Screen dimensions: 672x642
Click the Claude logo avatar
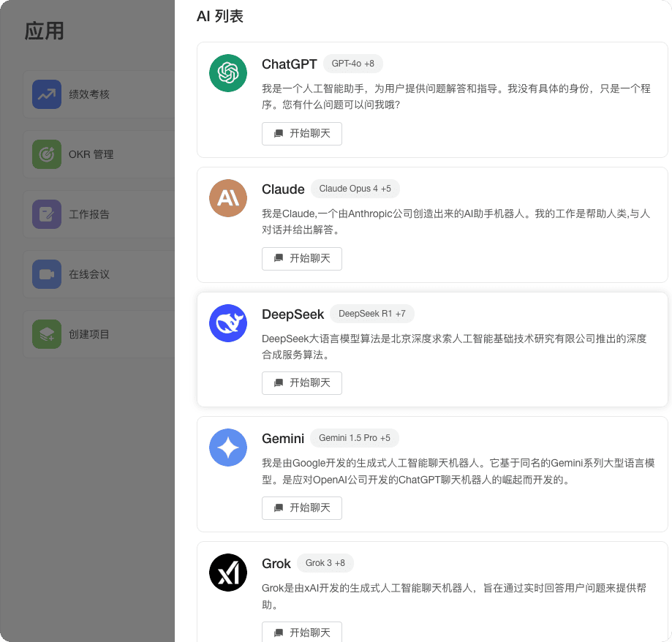coord(228,198)
